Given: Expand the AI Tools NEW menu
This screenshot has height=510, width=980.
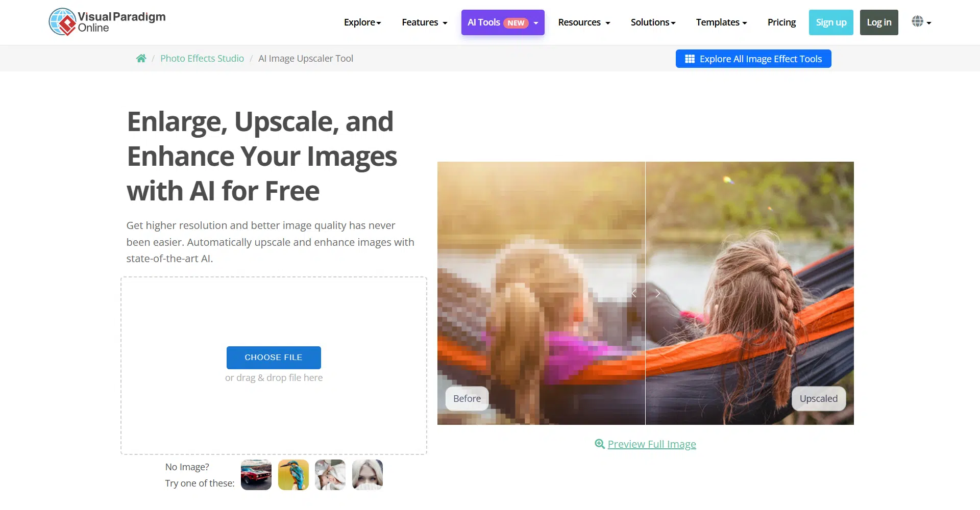Looking at the screenshot, I should coord(502,22).
